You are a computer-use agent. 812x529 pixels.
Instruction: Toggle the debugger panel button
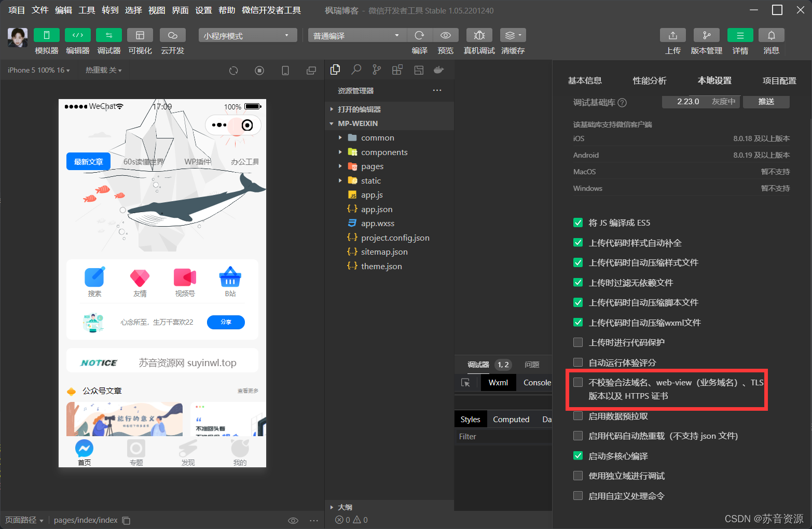(x=109, y=35)
